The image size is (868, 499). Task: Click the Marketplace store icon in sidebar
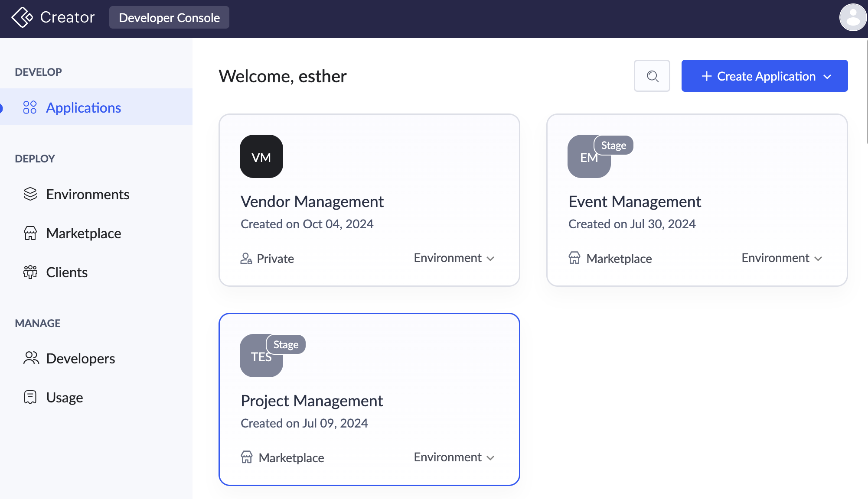click(30, 233)
